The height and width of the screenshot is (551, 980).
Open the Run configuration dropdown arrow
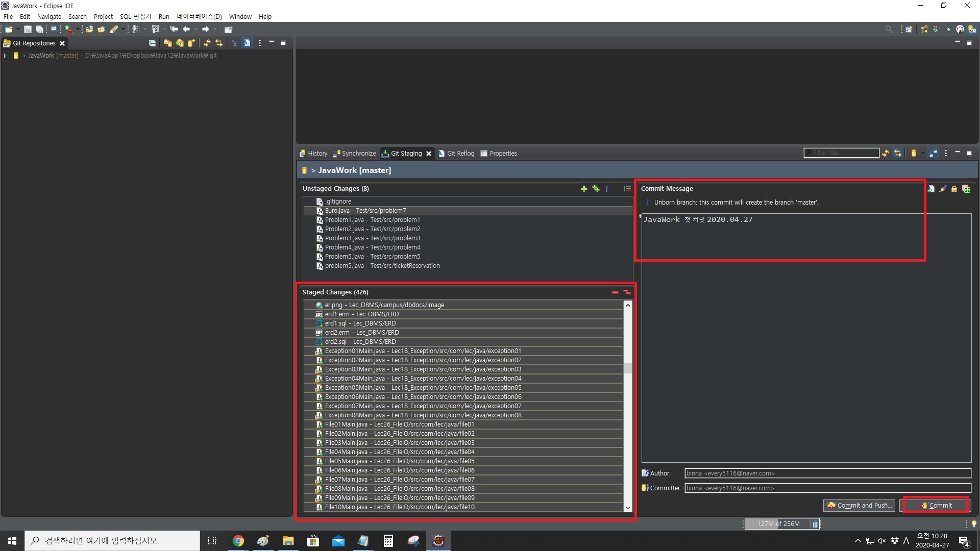tap(78, 29)
